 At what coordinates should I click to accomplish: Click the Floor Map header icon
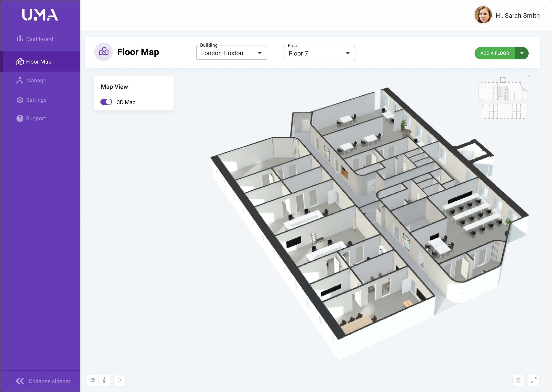tap(103, 52)
